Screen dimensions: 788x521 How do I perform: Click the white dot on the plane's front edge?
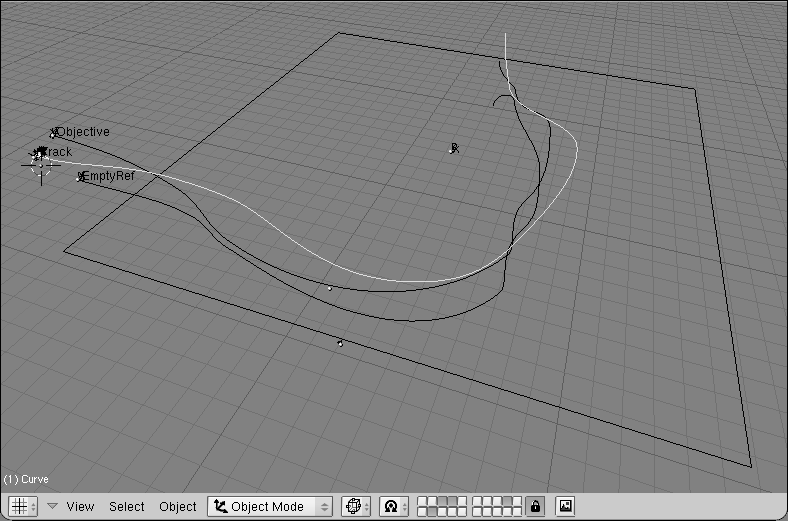pos(340,343)
